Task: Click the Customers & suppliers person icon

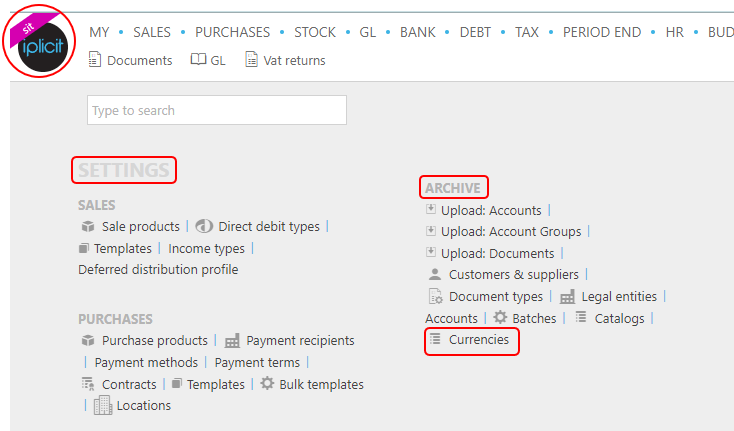Action: pos(435,274)
